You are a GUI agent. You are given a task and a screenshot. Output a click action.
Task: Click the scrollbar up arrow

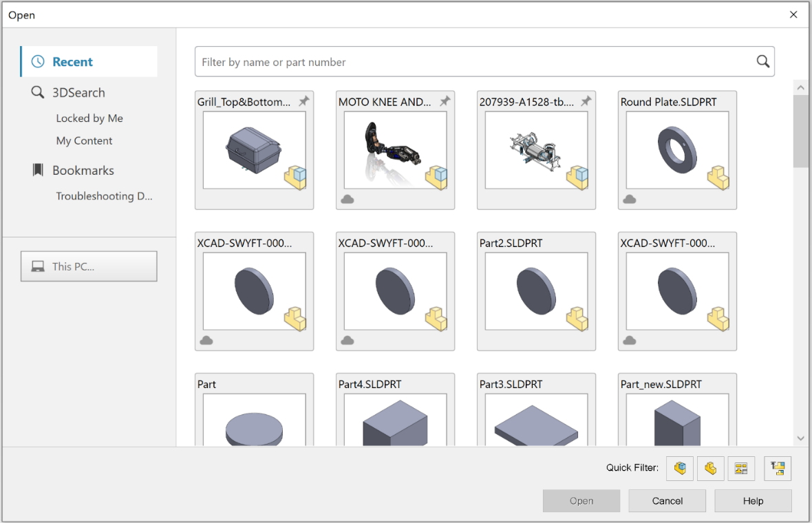[x=800, y=87]
